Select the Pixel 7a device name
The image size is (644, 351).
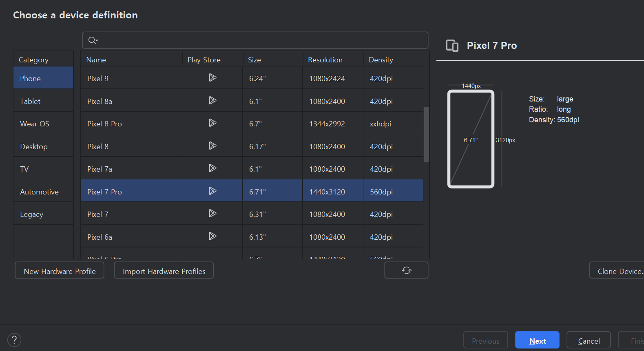100,169
